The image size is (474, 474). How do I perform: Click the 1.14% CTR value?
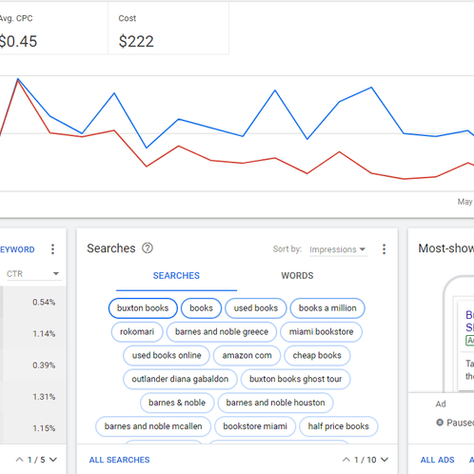point(44,334)
